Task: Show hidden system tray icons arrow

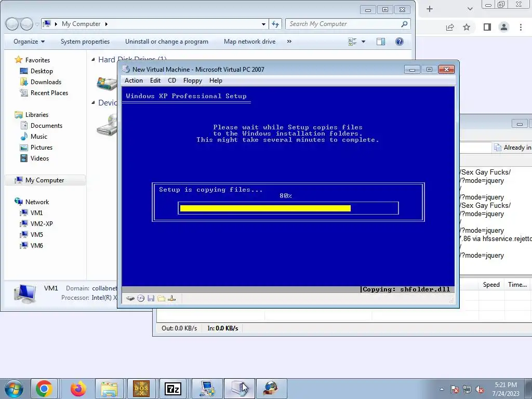Action: click(442, 389)
